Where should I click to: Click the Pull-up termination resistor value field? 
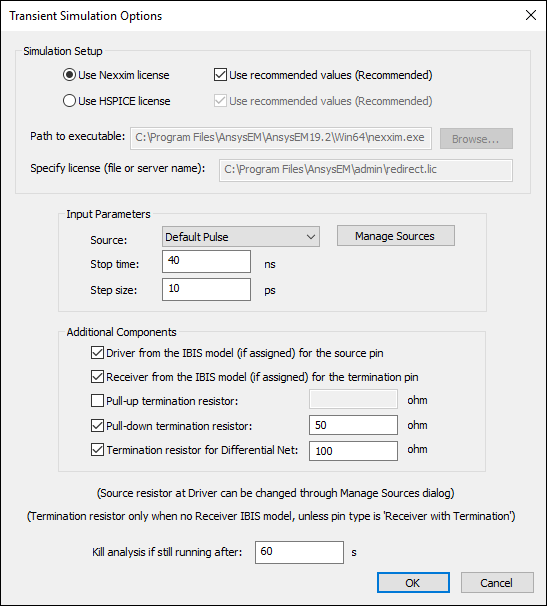tap(353, 399)
